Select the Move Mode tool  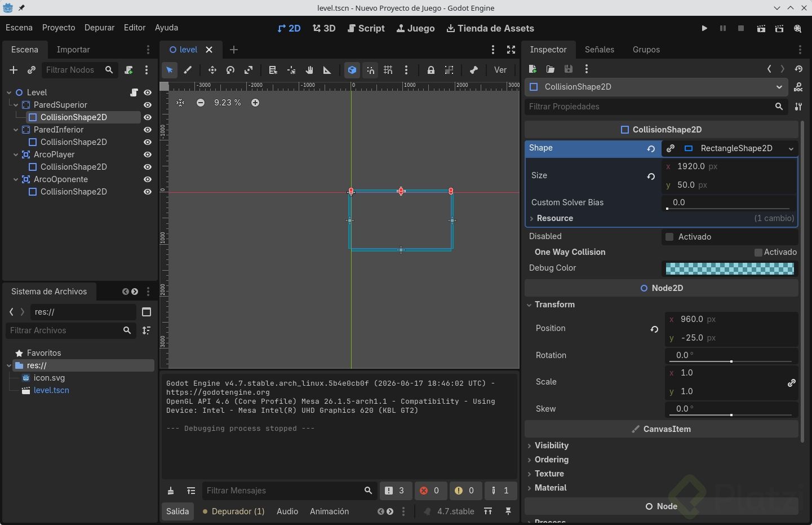coord(212,70)
